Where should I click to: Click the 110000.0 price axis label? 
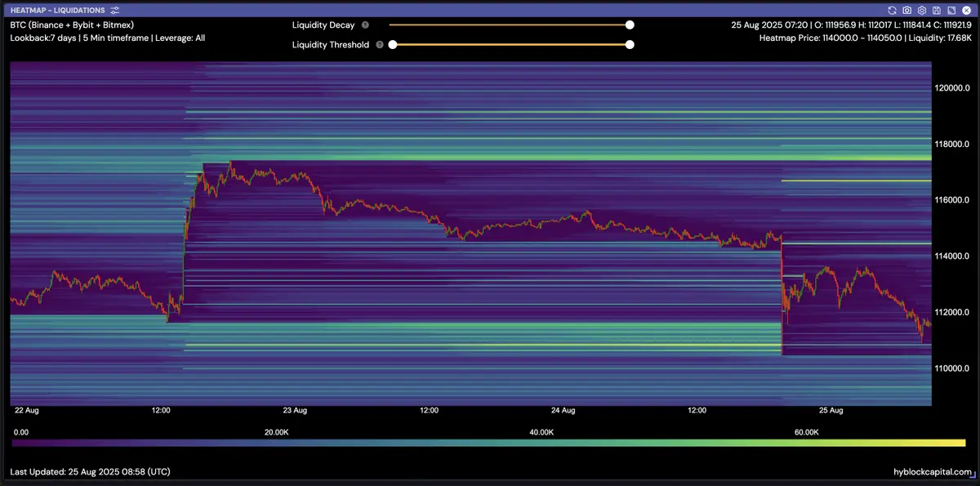point(952,368)
